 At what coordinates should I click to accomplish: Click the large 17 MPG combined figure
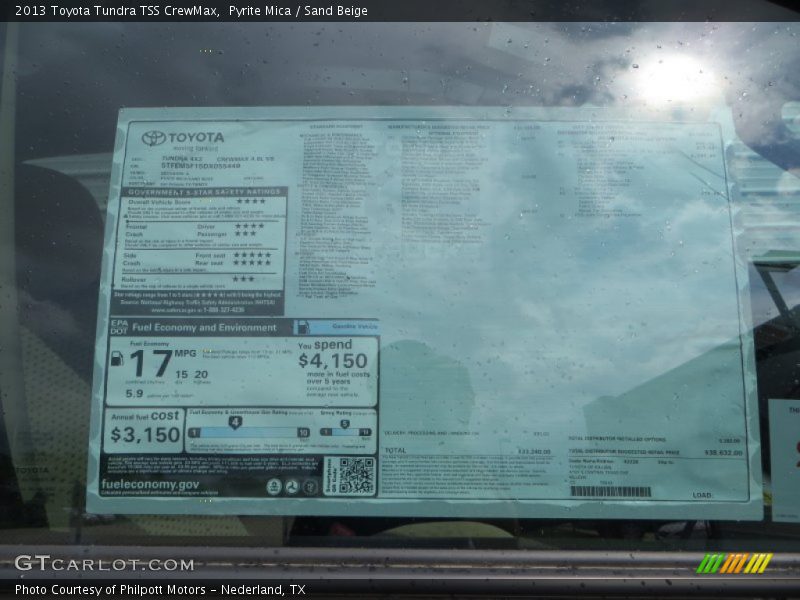tap(151, 363)
